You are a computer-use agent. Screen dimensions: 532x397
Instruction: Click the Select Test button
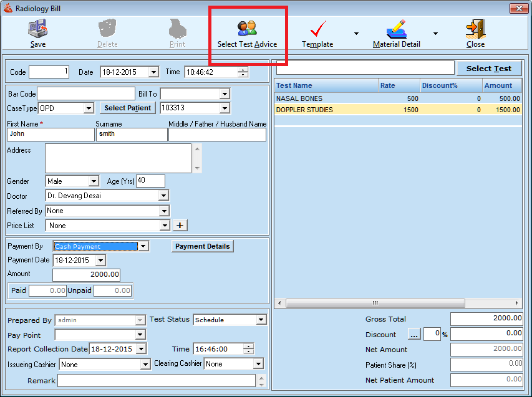pyautogui.click(x=488, y=69)
